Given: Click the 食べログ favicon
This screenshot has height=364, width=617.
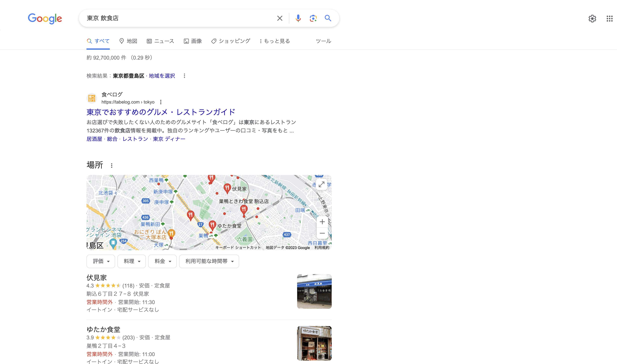Looking at the screenshot, I should [92, 98].
